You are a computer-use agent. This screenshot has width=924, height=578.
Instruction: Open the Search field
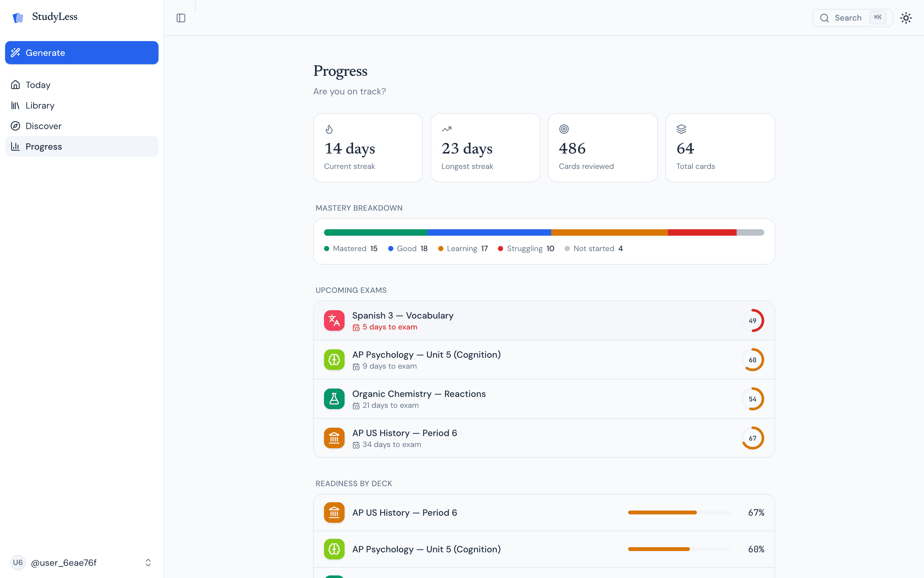pyautogui.click(x=852, y=18)
